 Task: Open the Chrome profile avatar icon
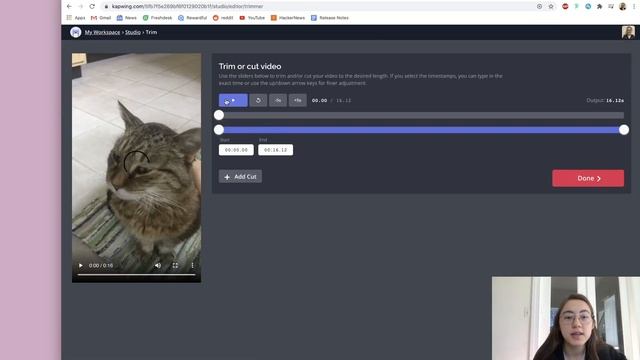click(622, 6)
